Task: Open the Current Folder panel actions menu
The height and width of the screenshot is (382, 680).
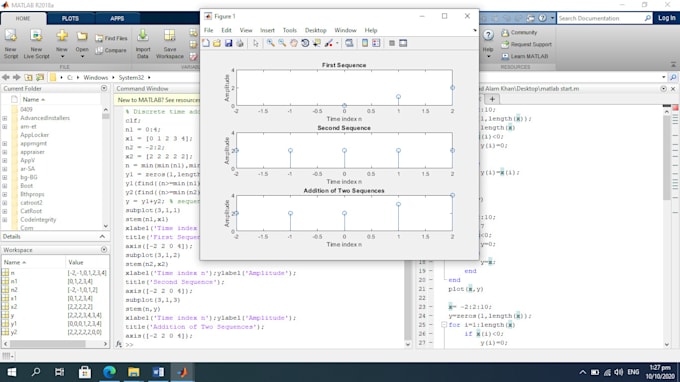Action: tap(104, 88)
